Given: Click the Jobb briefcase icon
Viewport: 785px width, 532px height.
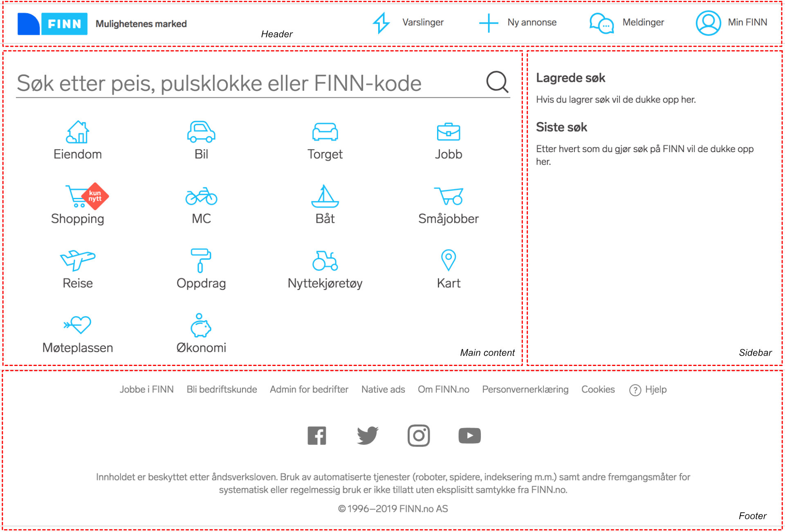Looking at the screenshot, I should click(449, 132).
